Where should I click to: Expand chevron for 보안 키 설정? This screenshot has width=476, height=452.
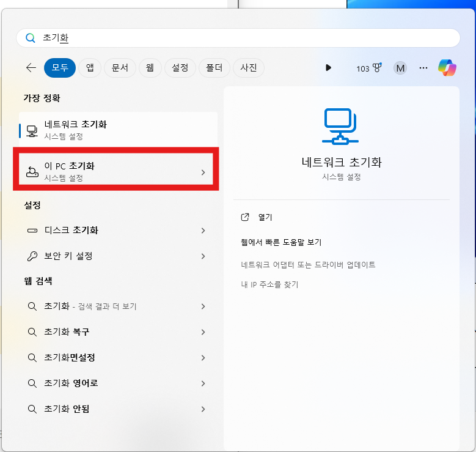click(x=203, y=256)
